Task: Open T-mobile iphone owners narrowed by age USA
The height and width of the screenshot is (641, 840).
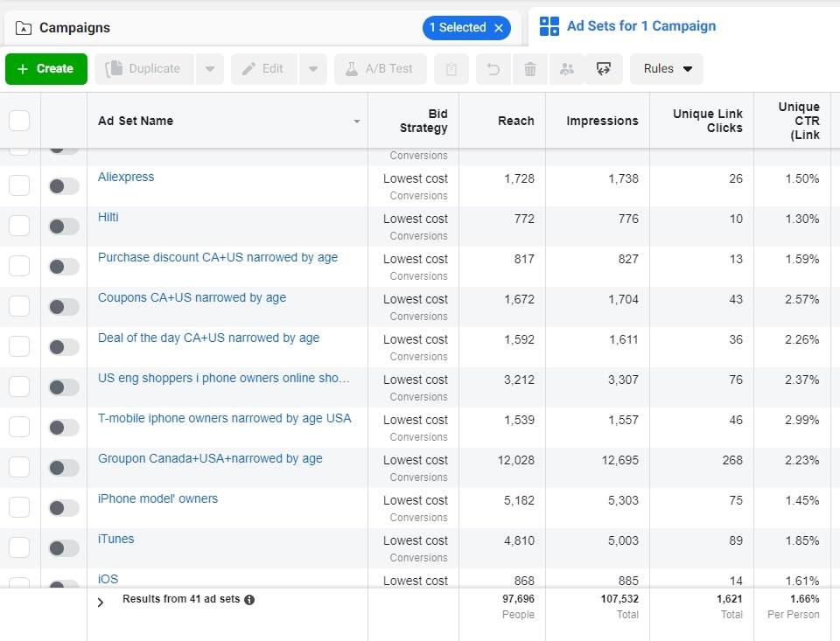Action: tap(225, 418)
